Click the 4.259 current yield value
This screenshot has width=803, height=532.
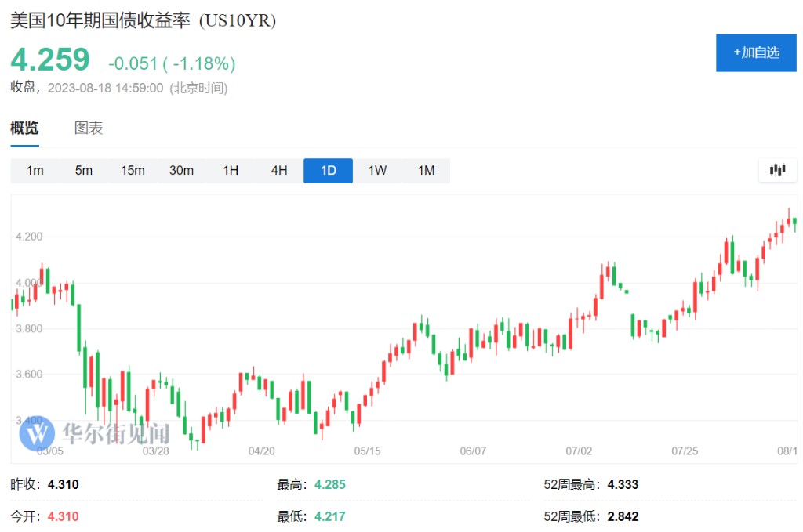coord(50,60)
